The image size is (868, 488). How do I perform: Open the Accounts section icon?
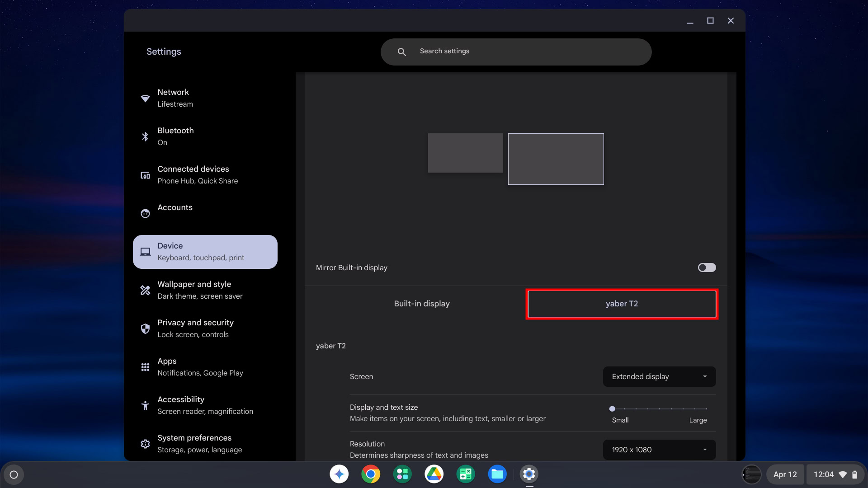145,213
